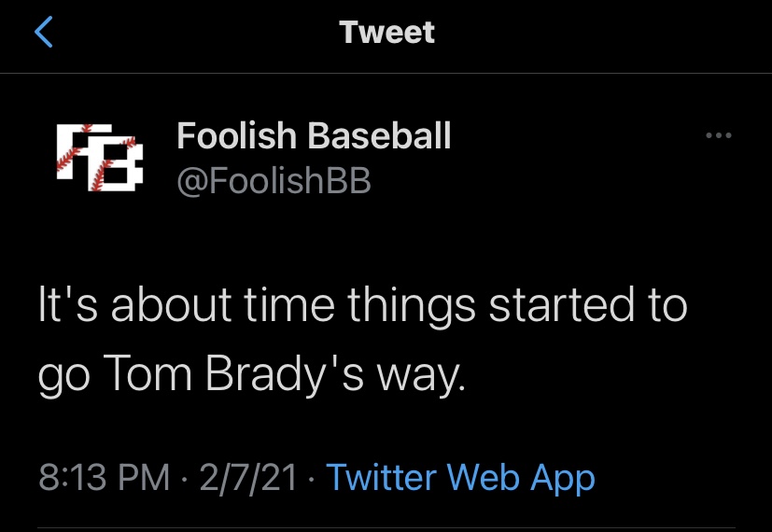Tap the letter B in the avatar logo
Viewport: 772px width, 532px height.
point(118,166)
